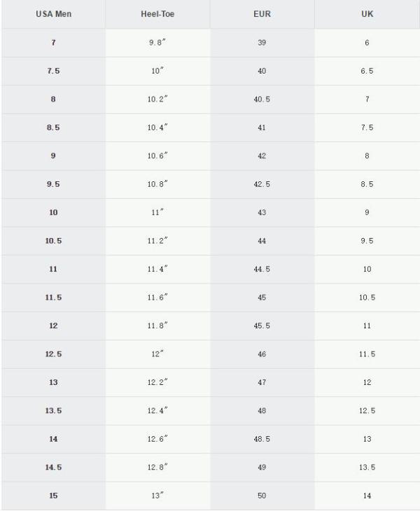420x511 pixels.
Task: Click the 11.4" heel-toe measurement
Action: click(x=157, y=269)
